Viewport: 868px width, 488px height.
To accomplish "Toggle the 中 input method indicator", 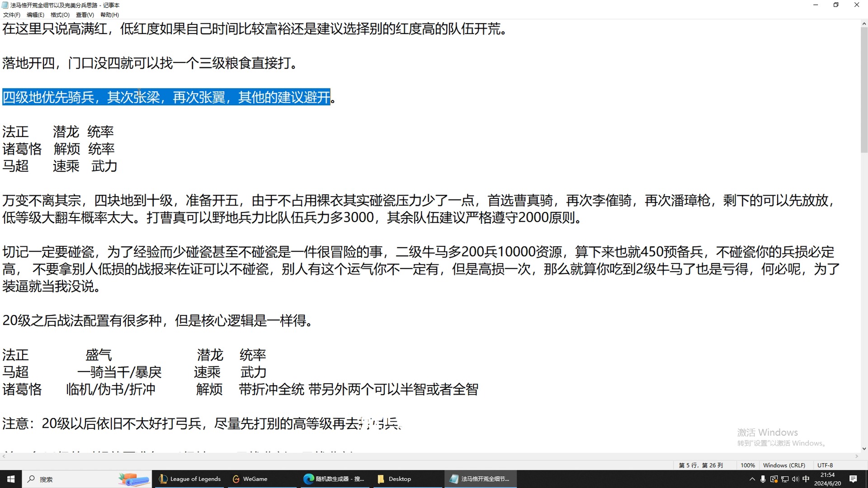I will tap(806, 479).
